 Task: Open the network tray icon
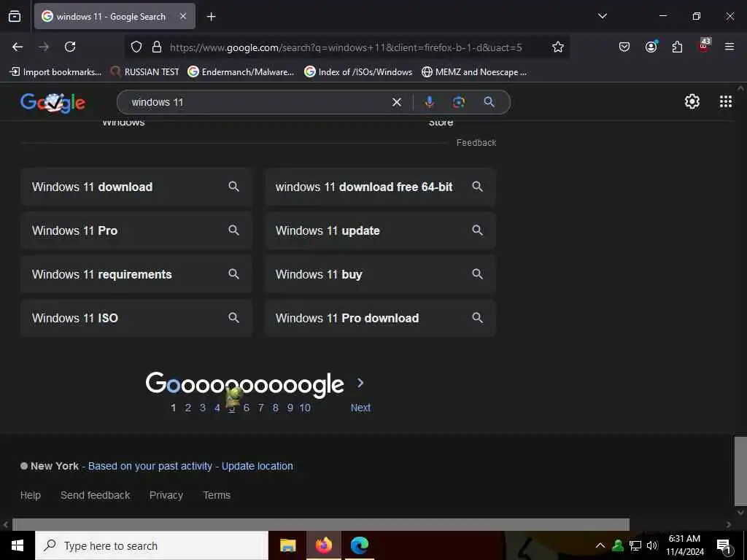635,545
